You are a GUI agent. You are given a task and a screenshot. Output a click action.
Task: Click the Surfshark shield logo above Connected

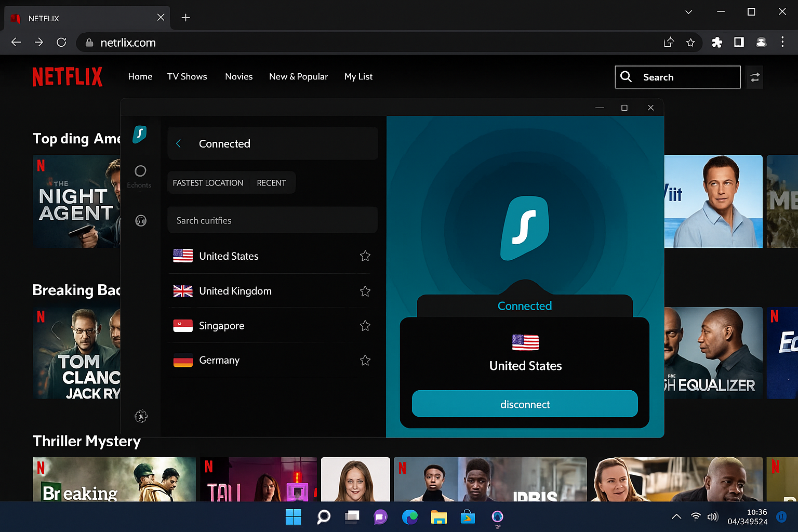525,228
